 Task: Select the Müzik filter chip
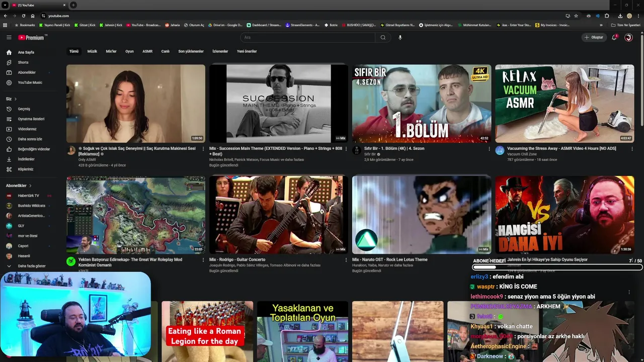click(x=92, y=51)
